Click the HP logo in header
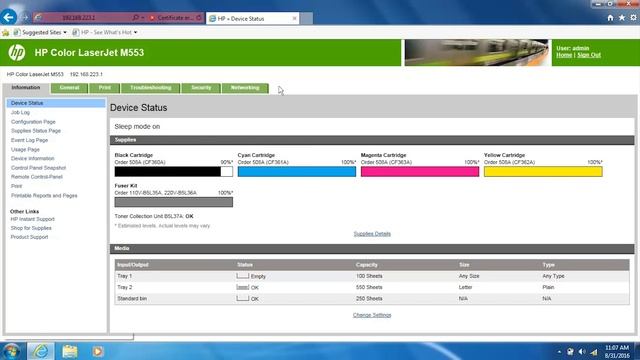 17,53
